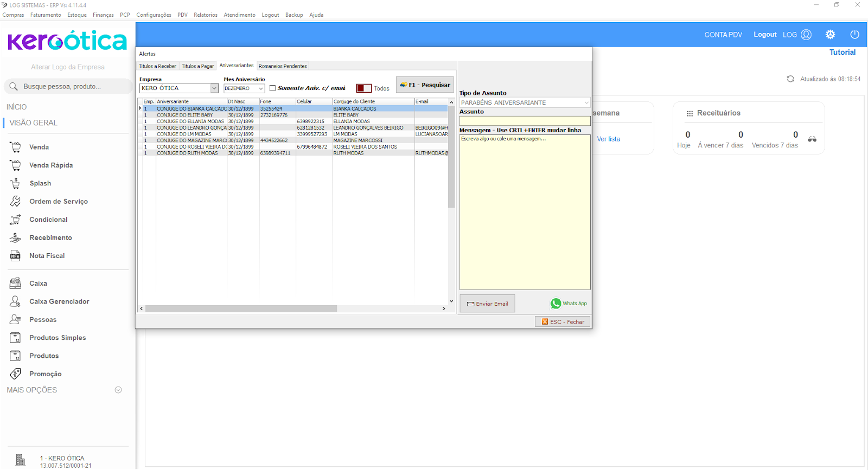This screenshot has width=868, height=470.
Task: Click the Receituários grid icon
Action: [x=690, y=113]
